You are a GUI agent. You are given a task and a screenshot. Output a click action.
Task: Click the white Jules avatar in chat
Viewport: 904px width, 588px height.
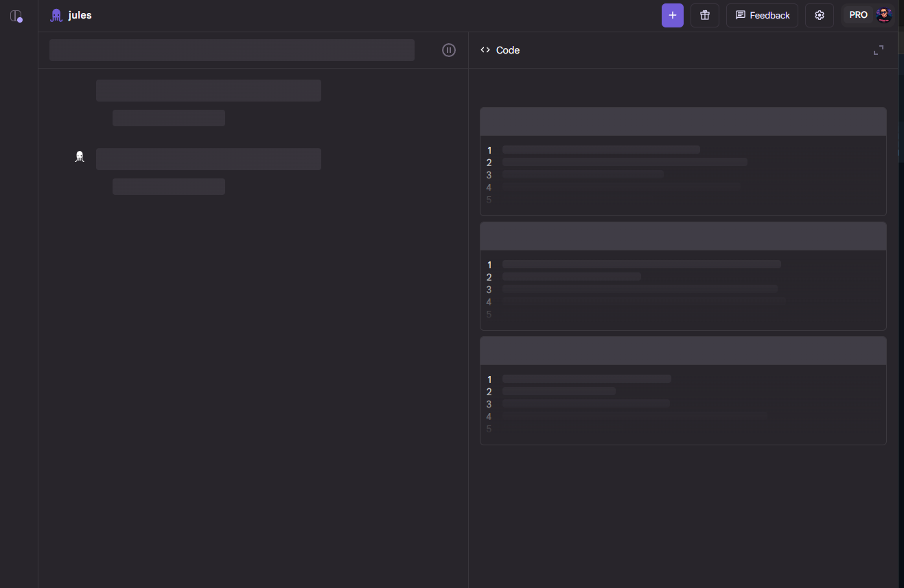click(80, 156)
